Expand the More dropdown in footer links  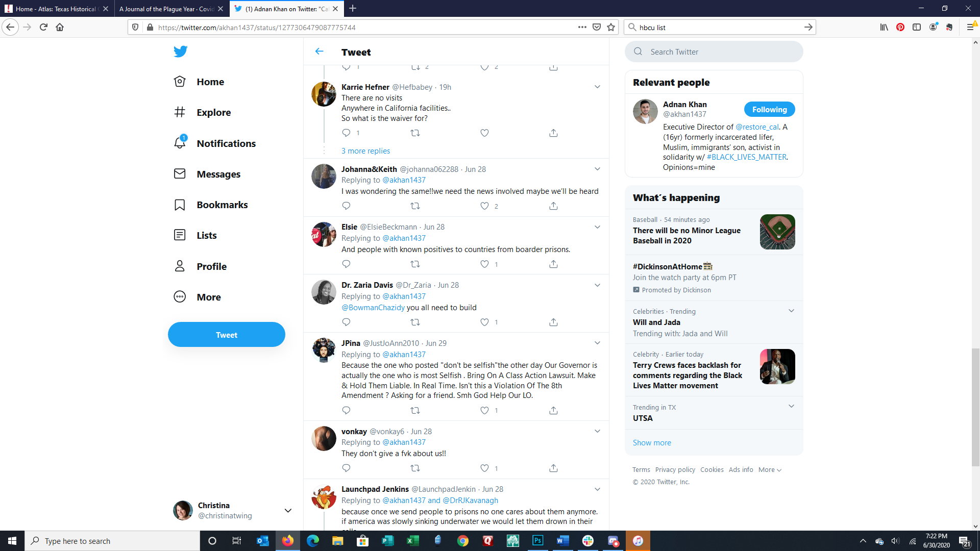pyautogui.click(x=770, y=469)
